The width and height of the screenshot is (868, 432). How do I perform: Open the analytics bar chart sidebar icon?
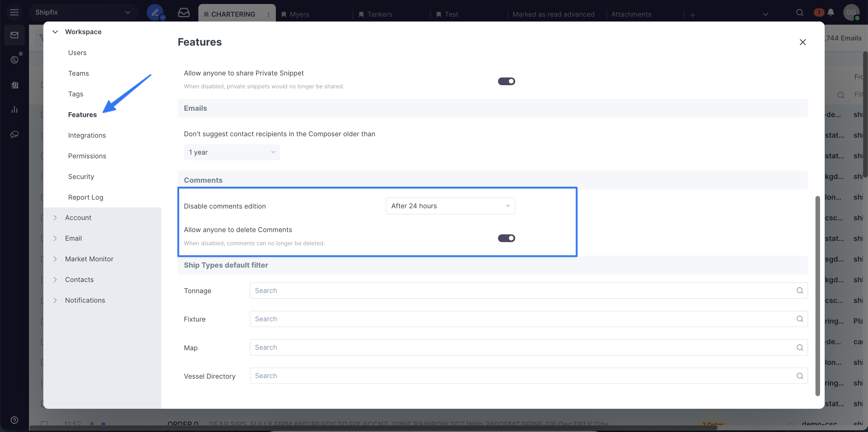click(x=14, y=109)
